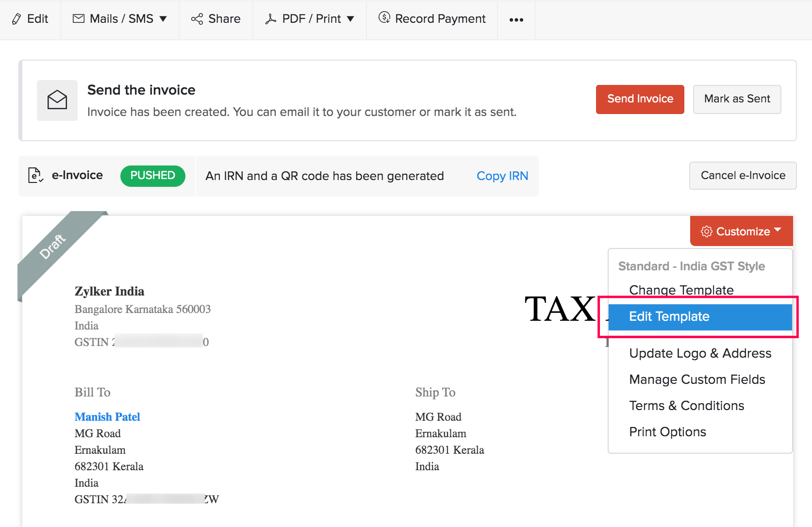The image size is (812, 527).
Task: Click the Share network icon
Action: click(x=197, y=19)
